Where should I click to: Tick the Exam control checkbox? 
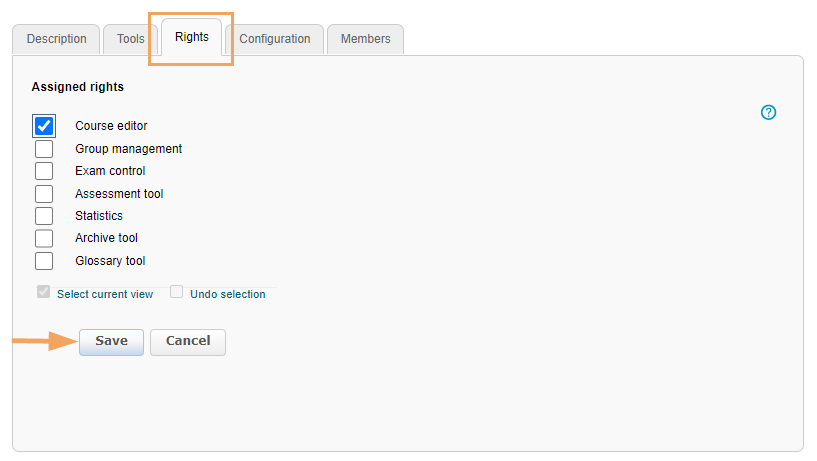[x=44, y=171]
